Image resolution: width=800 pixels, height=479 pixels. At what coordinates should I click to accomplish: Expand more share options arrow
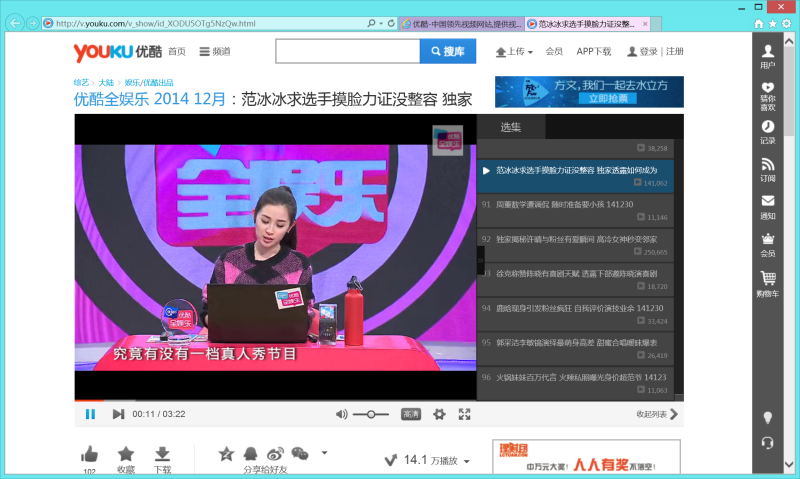pos(324,452)
